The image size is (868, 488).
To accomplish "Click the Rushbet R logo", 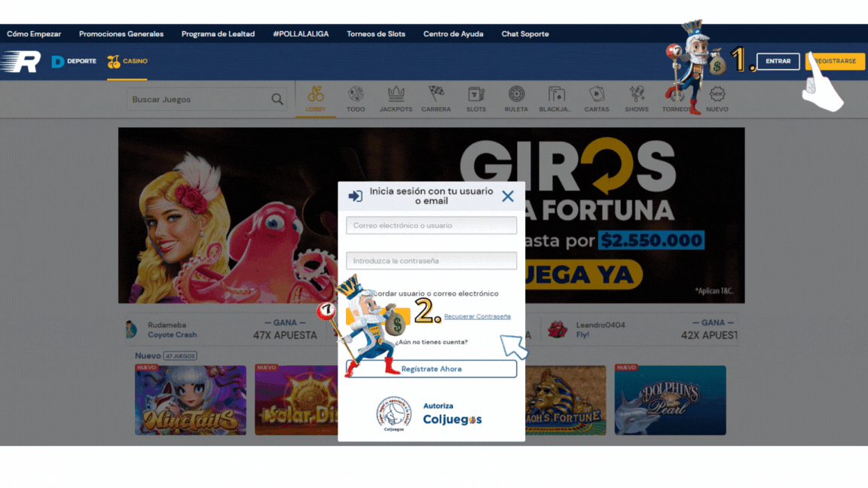I will tap(21, 62).
